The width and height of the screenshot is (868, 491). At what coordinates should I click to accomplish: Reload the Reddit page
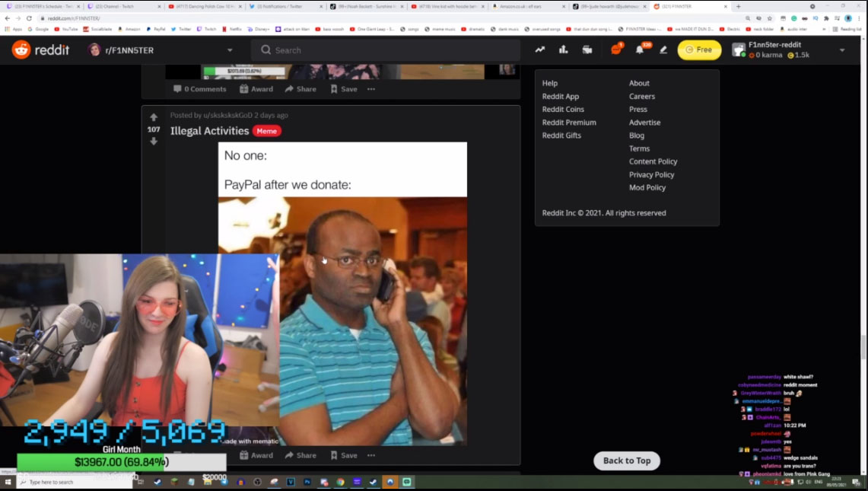(29, 18)
